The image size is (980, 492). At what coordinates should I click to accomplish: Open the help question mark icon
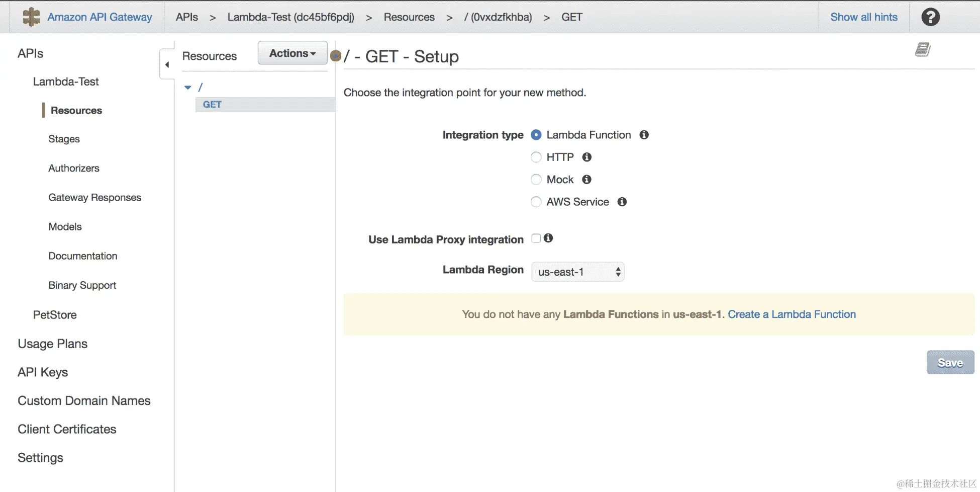pos(930,17)
